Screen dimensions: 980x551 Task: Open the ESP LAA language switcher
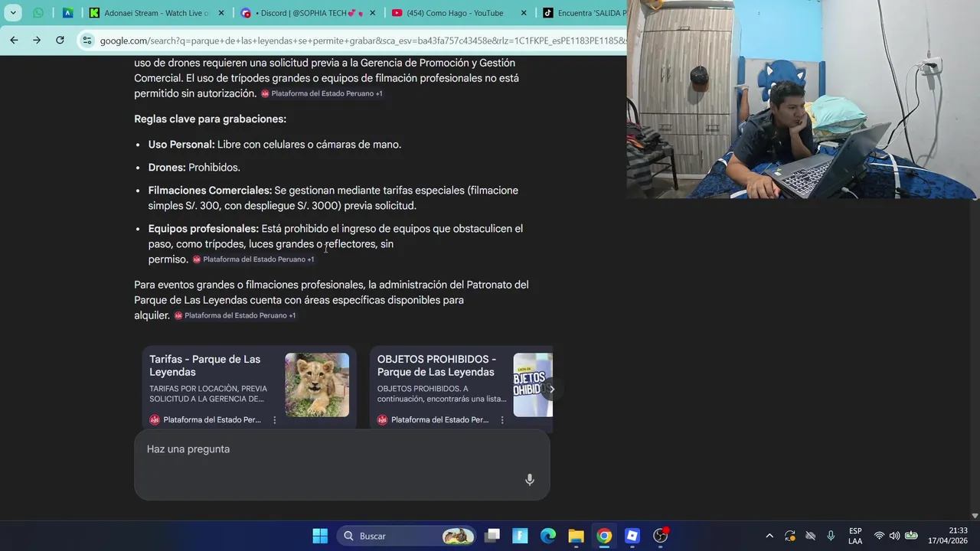(x=855, y=536)
